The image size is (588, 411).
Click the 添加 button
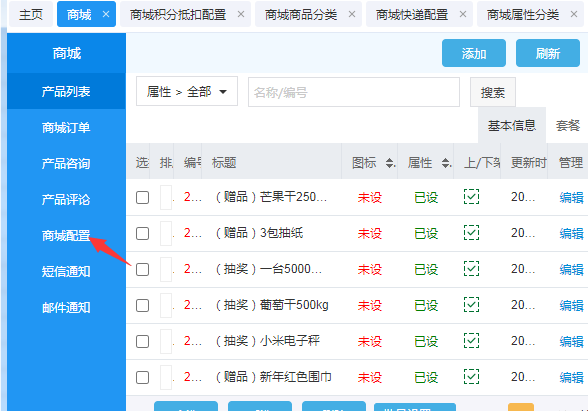click(474, 53)
